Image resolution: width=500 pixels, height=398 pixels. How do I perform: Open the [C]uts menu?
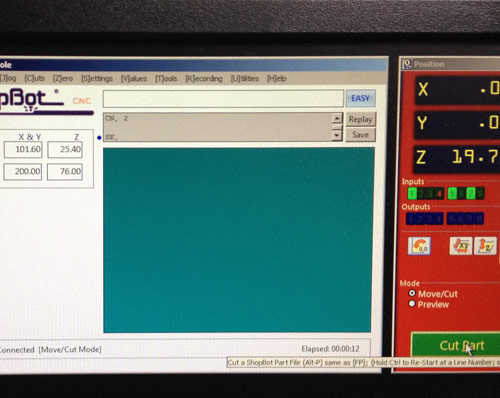34,78
